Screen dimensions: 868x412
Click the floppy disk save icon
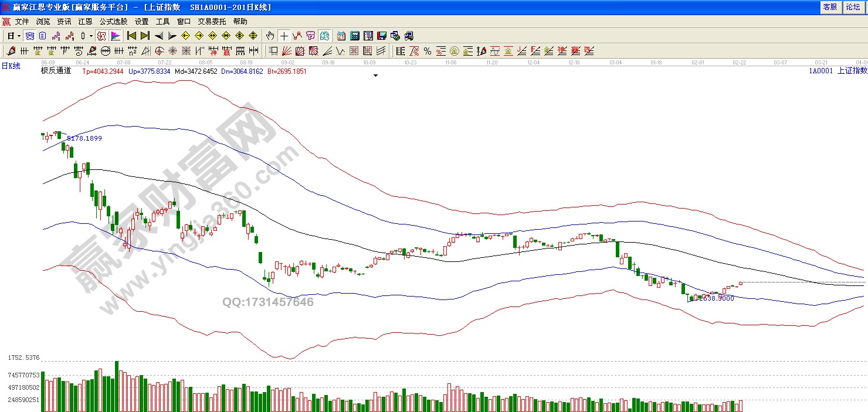[382, 36]
